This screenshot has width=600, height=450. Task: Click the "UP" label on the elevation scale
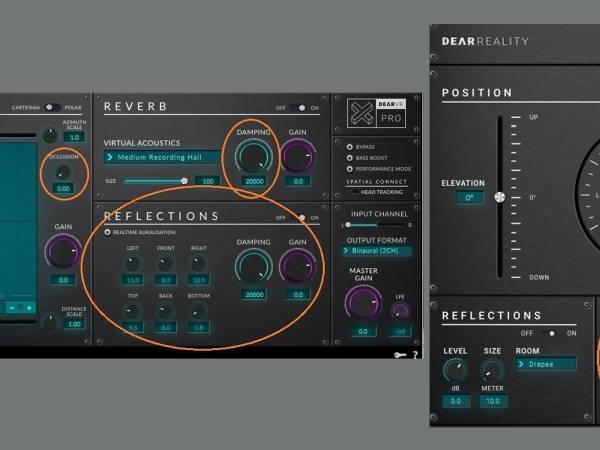tap(533, 117)
